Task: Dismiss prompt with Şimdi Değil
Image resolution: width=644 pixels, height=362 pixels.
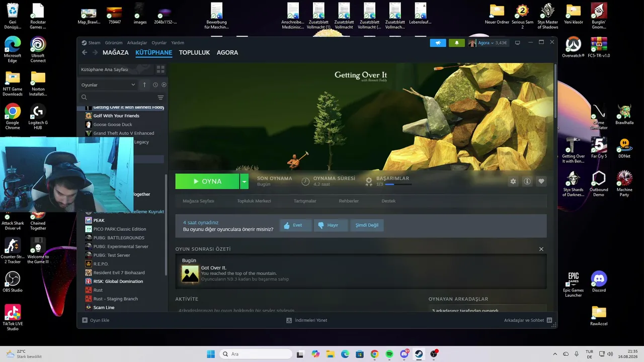Action: pyautogui.click(x=367, y=225)
